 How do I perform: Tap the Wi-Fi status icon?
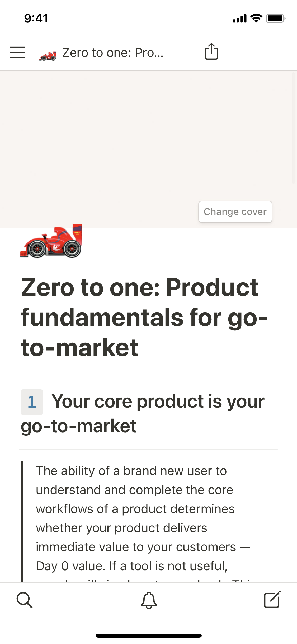[256, 18]
